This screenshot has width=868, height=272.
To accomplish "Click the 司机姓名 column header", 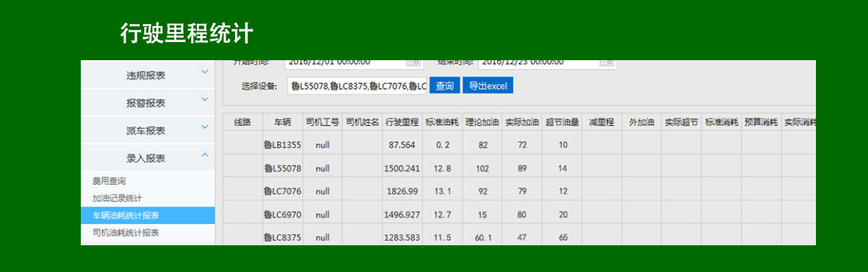I will pos(362,122).
